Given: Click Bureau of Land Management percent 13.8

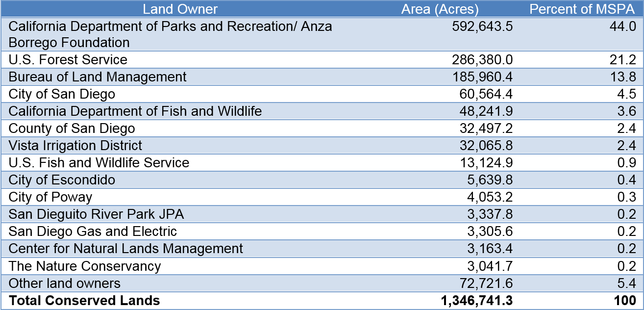Looking at the screenshot, I should pos(622,77).
